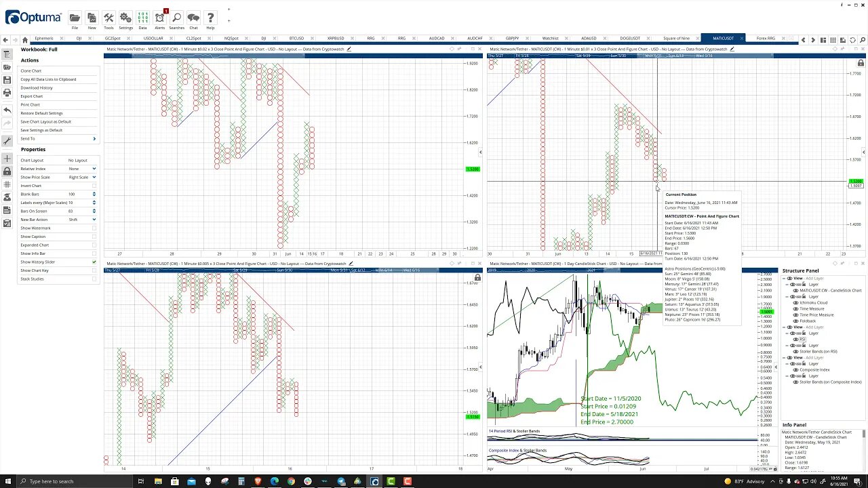Click the New chart icon
This screenshot has width=868, height=488.
pos(92,18)
